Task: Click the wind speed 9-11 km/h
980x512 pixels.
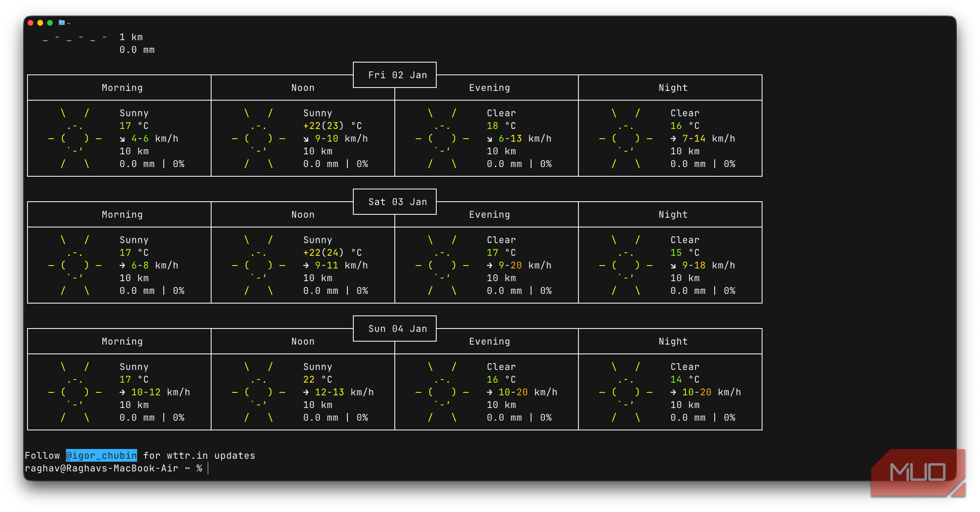Action: 336,266
